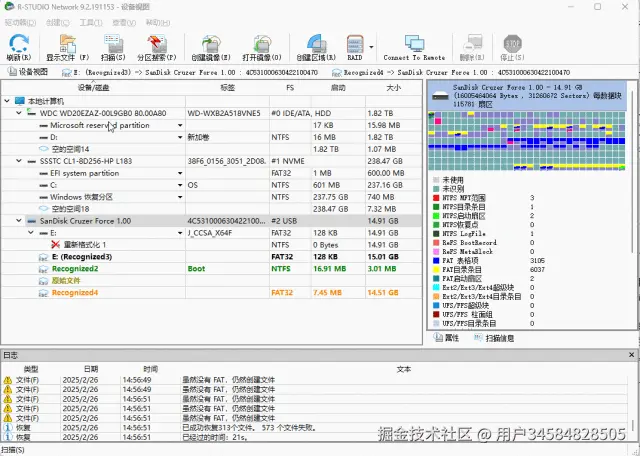Collapse the 本地计算机 tree node

(7, 101)
